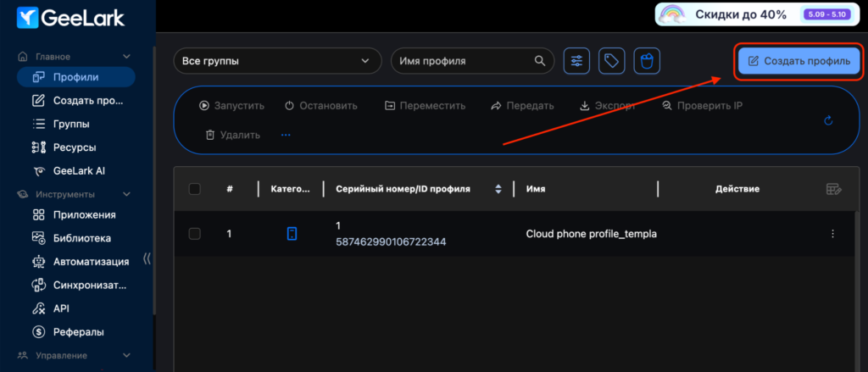Collapse the 'Главное' sidebar section
This screenshot has height=372, width=868.
(x=127, y=57)
